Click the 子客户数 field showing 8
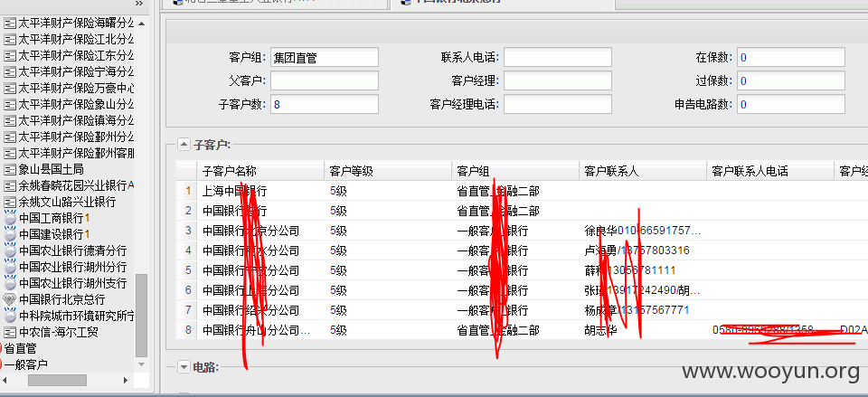Image resolution: width=868 pixels, height=397 pixels. click(325, 104)
